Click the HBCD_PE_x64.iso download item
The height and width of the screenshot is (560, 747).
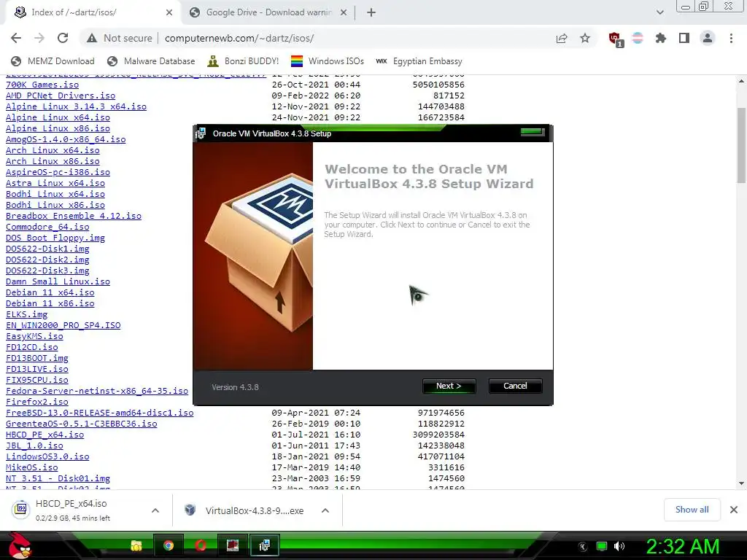(71, 510)
